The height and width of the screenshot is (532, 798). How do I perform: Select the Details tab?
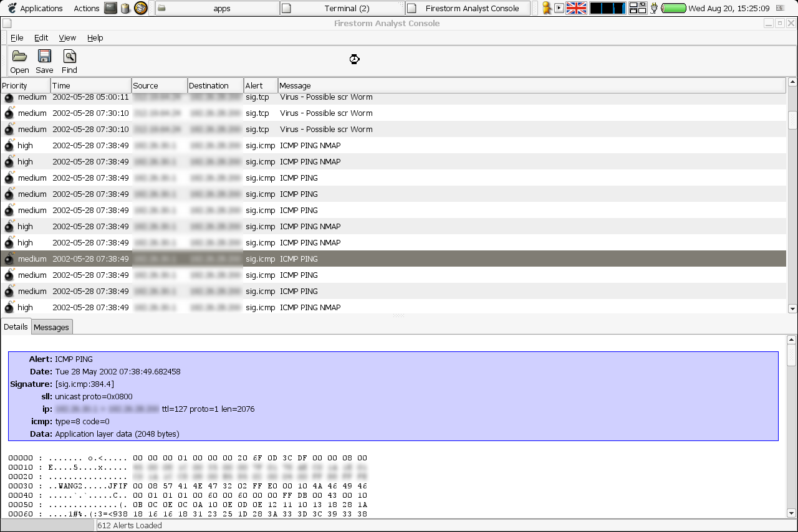[x=16, y=326]
